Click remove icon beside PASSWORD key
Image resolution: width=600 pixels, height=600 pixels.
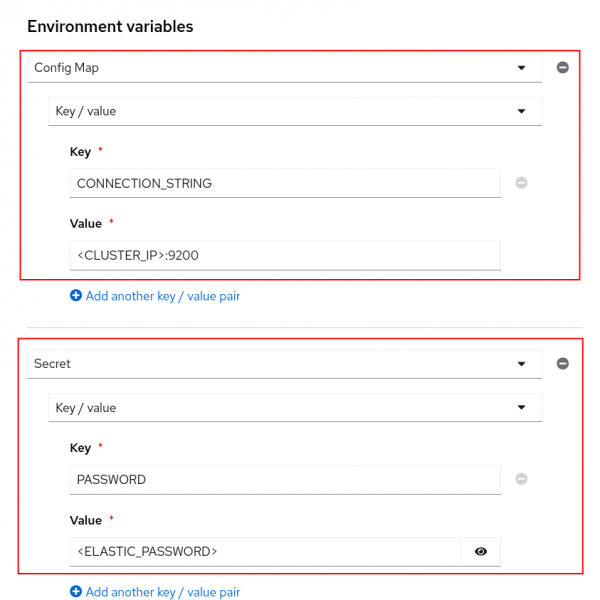pos(521,479)
